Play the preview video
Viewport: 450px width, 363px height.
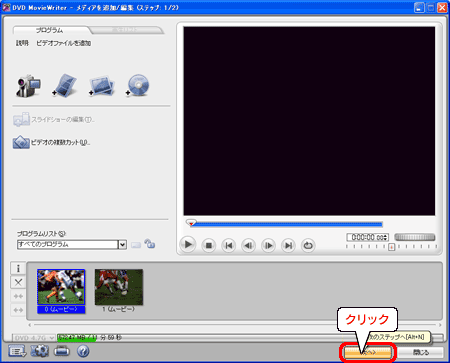(188, 245)
